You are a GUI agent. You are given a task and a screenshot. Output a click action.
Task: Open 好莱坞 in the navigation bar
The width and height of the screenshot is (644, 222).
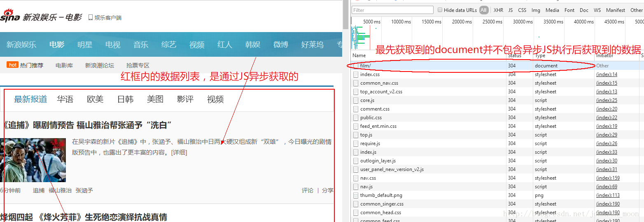[x=313, y=44]
